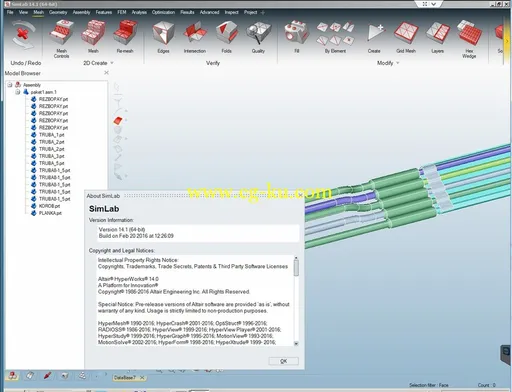Select the Assembly root item
Image resolution: width=512 pixels, height=392 pixels.
click(32, 85)
